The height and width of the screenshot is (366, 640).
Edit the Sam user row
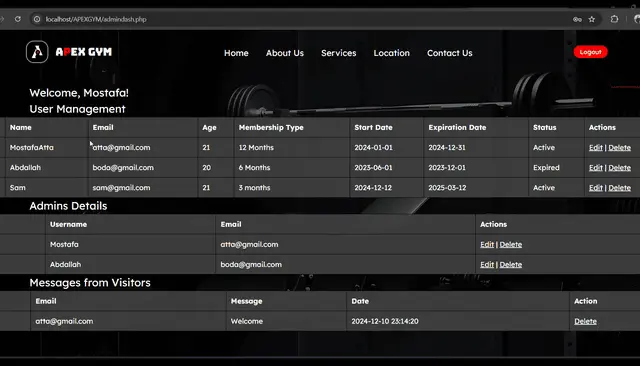point(596,188)
